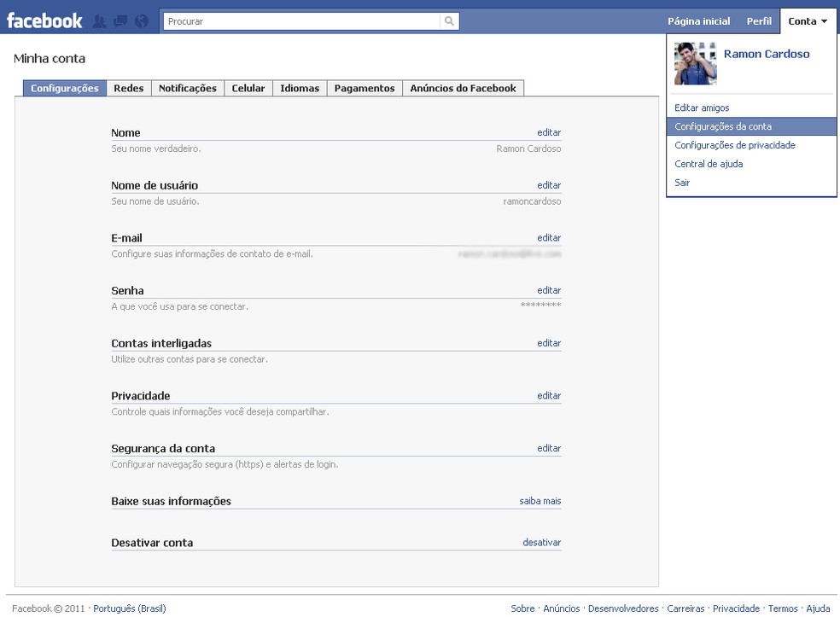This screenshot has height=617, width=840.
Task: Open the Conta dropdown menu
Action: (x=807, y=20)
